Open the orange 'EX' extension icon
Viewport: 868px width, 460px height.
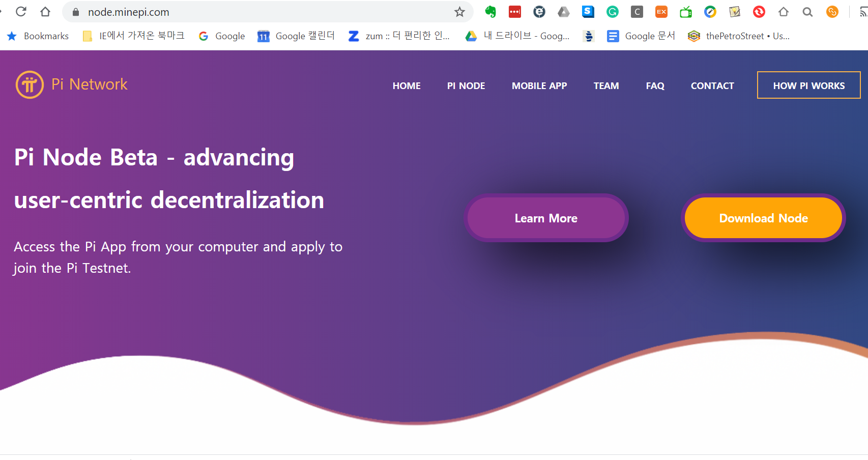[661, 12]
